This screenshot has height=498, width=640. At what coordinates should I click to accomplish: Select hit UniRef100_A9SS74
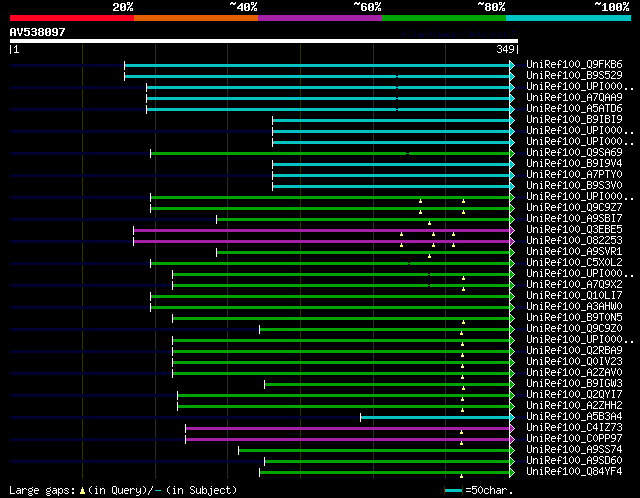coord(574,450)
